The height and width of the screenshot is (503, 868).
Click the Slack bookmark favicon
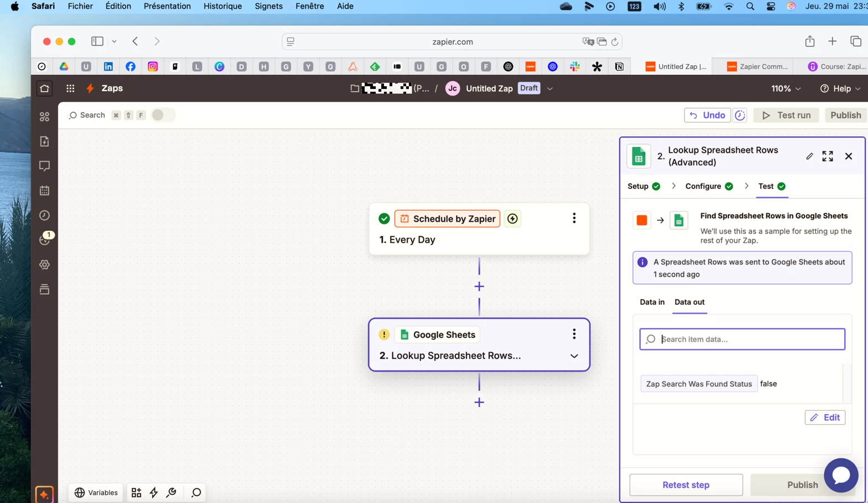[575, 66]
